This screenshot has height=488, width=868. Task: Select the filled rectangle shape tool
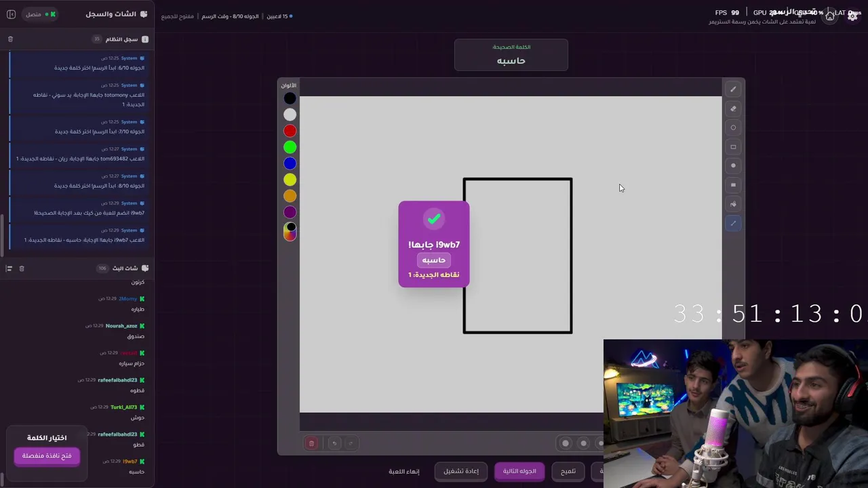click(733, 184)
